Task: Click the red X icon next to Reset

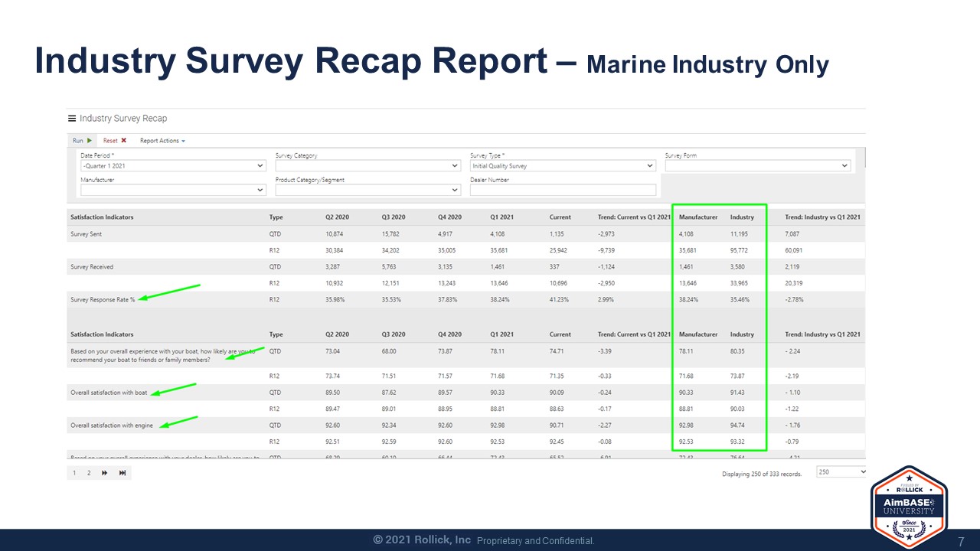Action: pos(122,140)
